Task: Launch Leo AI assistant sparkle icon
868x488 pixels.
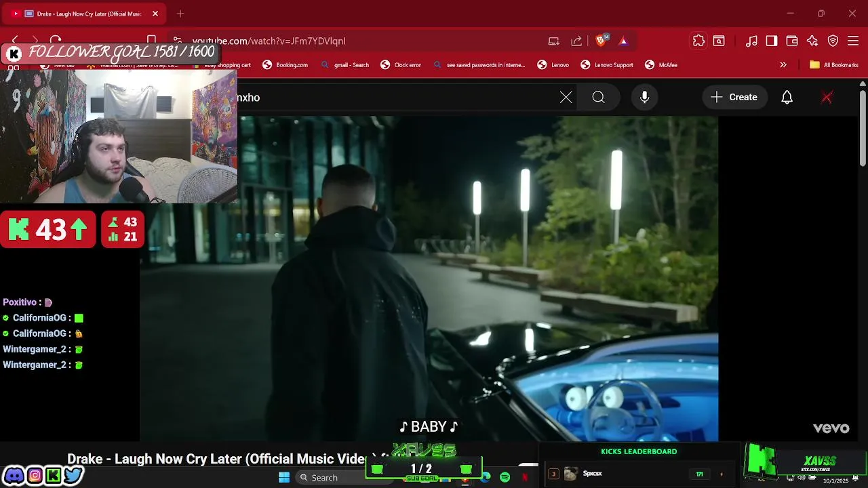Action: [x=812, y=41]
